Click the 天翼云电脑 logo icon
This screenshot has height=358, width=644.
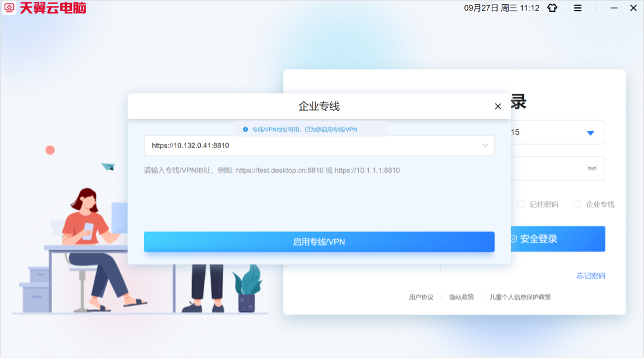point(8,8)
